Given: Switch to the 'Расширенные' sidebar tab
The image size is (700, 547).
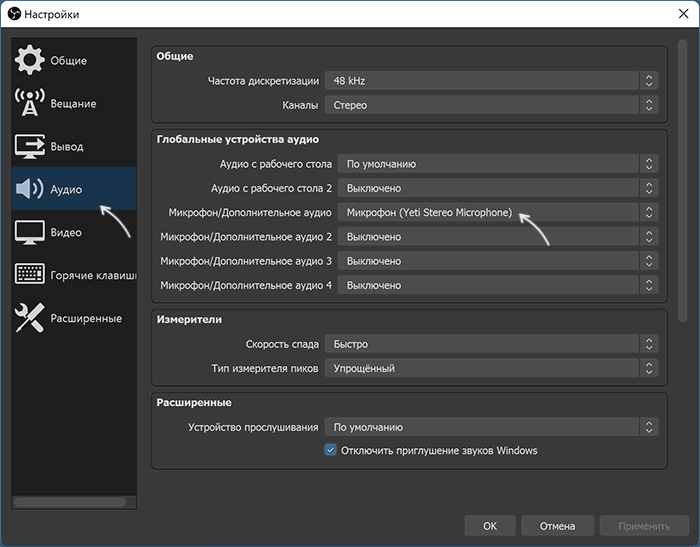Looking at the screenshot, I should pyautogui.click(x=86, y=318).
